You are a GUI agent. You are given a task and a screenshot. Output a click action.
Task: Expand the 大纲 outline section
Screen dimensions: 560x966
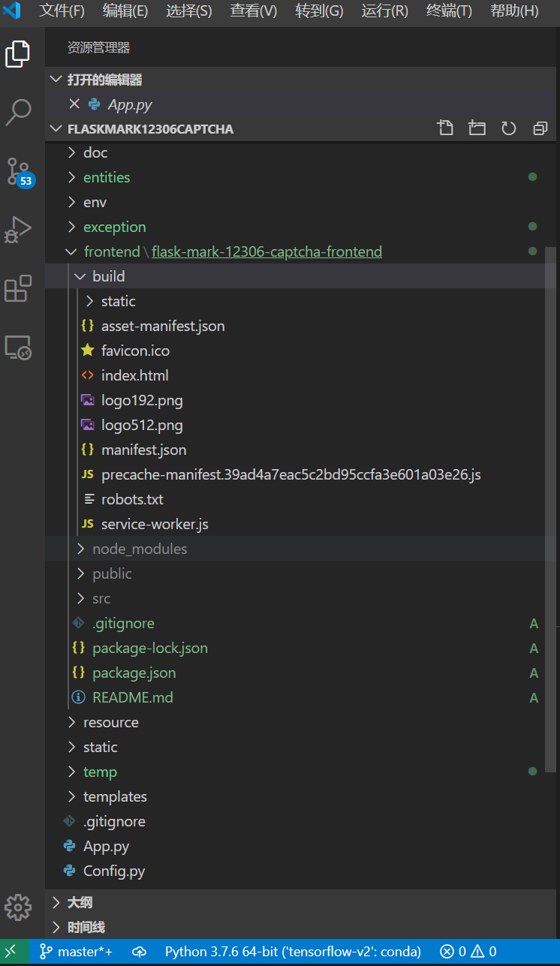(80, 902)
